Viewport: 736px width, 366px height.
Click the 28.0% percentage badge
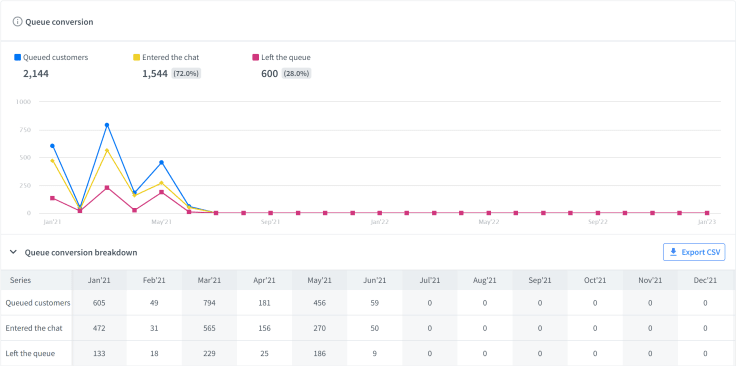[297, 74]
